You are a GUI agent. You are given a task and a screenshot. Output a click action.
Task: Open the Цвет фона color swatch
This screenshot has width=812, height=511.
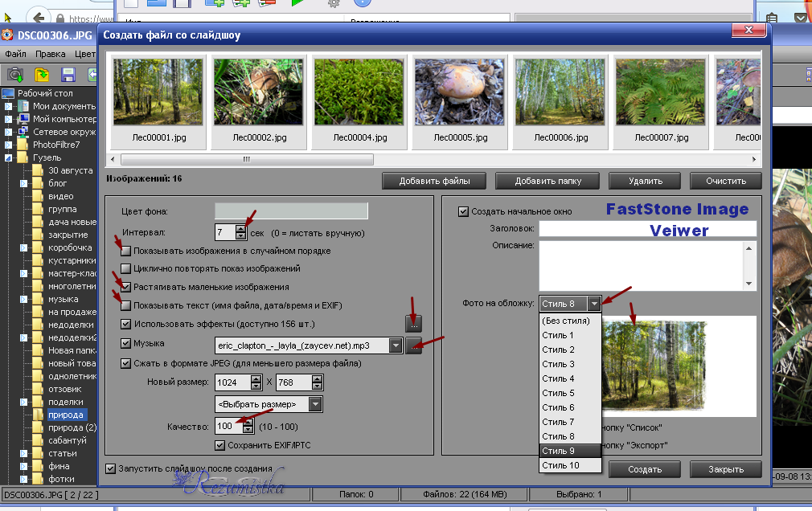point(291,211)
